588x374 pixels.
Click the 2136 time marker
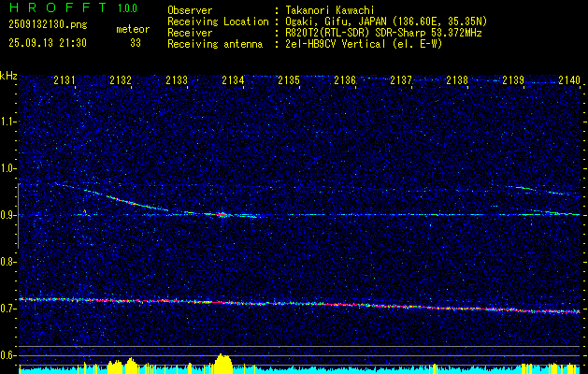345,79
